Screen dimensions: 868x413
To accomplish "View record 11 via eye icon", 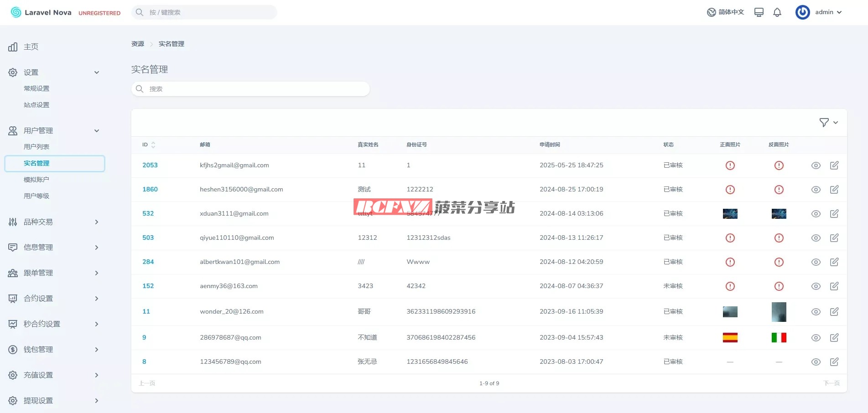I will click(x=816, y=312).
